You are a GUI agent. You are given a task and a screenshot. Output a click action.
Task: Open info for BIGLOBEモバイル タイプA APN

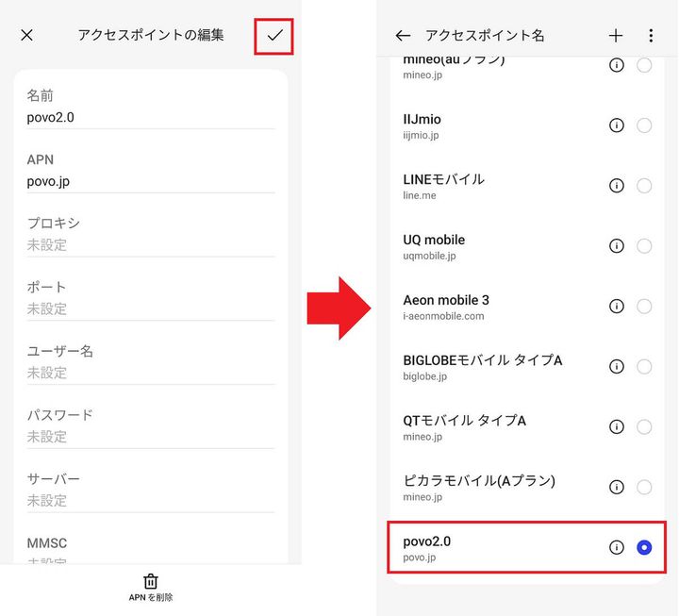point(616,366)
